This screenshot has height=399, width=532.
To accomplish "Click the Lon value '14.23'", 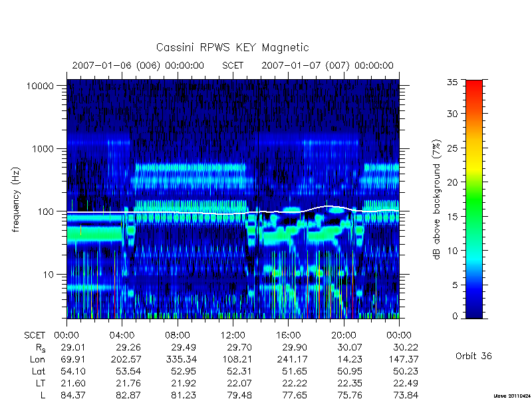I will pos(350,359).
